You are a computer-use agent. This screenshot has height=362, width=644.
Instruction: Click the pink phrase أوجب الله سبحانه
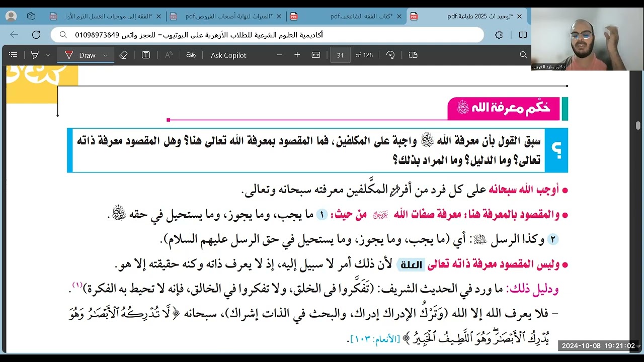[x=524, y=190]
